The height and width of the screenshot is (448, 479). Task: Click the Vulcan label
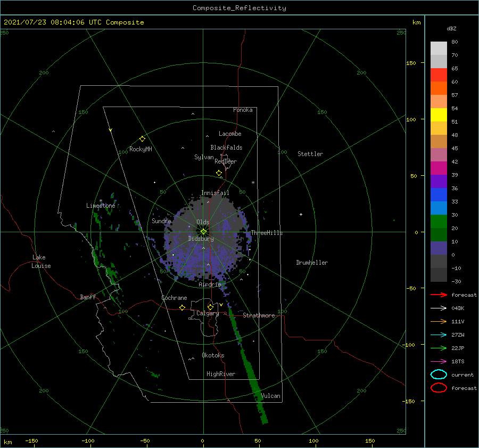[270, 396]
